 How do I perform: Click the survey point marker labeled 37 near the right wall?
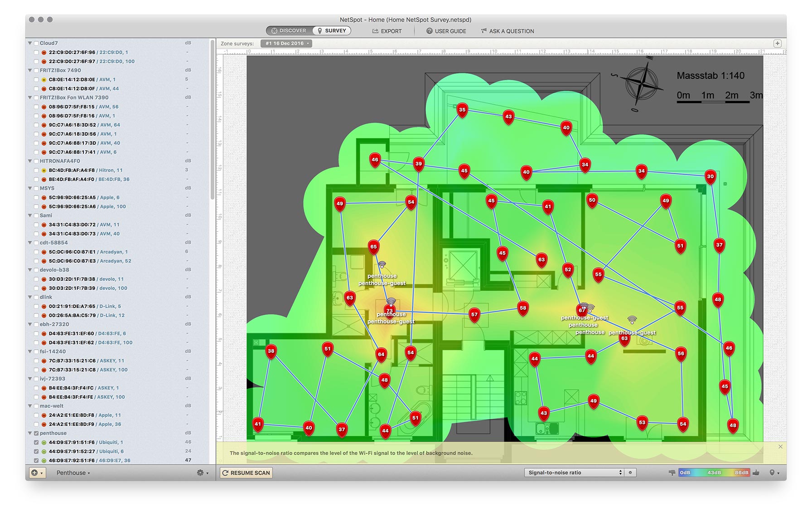719,246
